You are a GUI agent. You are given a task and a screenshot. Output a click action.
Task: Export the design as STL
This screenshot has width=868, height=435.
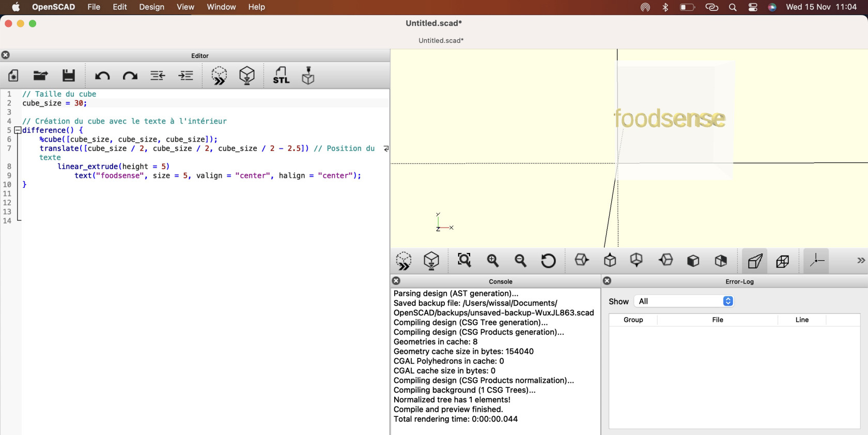pyautogui.click(x=281, y=76)
